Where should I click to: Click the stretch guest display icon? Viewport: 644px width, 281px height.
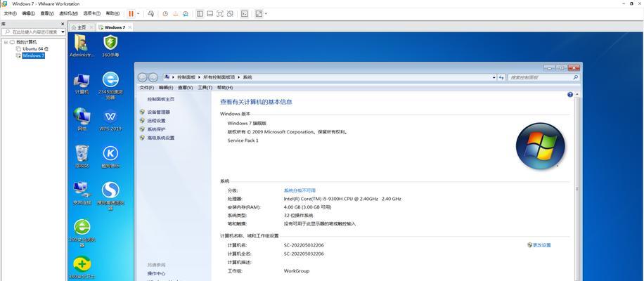[259, 13]
